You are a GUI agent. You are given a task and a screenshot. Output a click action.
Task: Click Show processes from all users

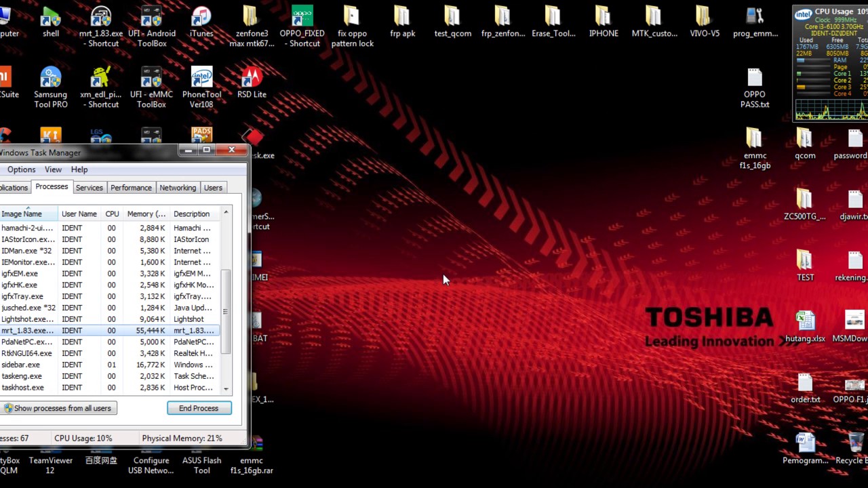[x=58, y=408]
